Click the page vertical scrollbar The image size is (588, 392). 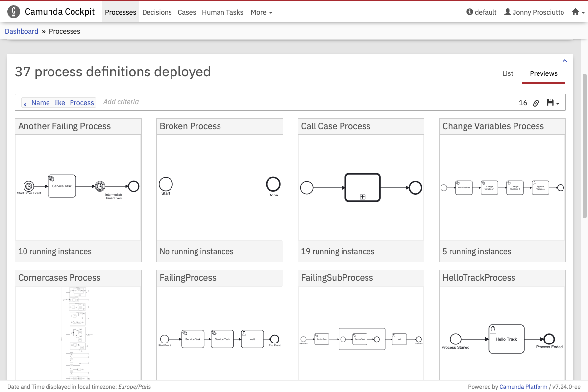584,147
